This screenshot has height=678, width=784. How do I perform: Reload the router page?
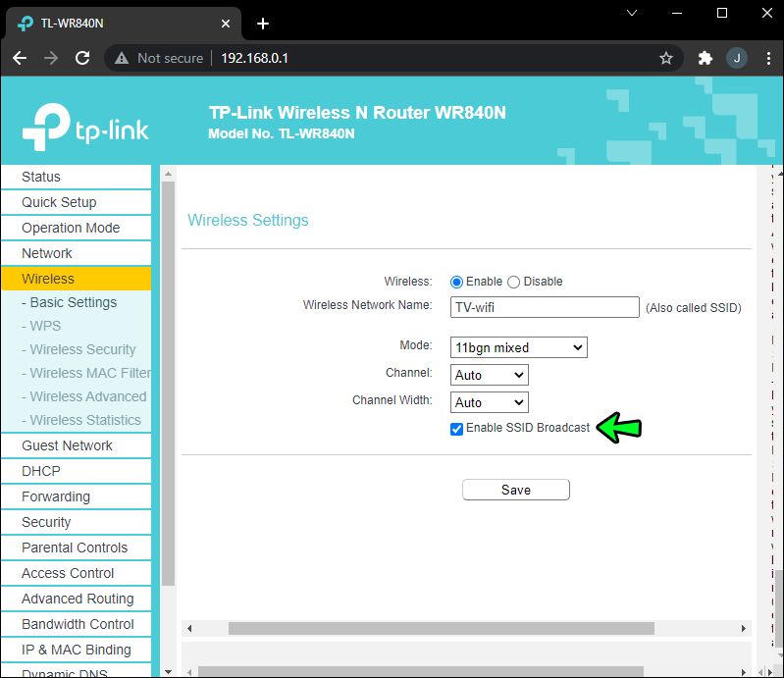[83, 58]
